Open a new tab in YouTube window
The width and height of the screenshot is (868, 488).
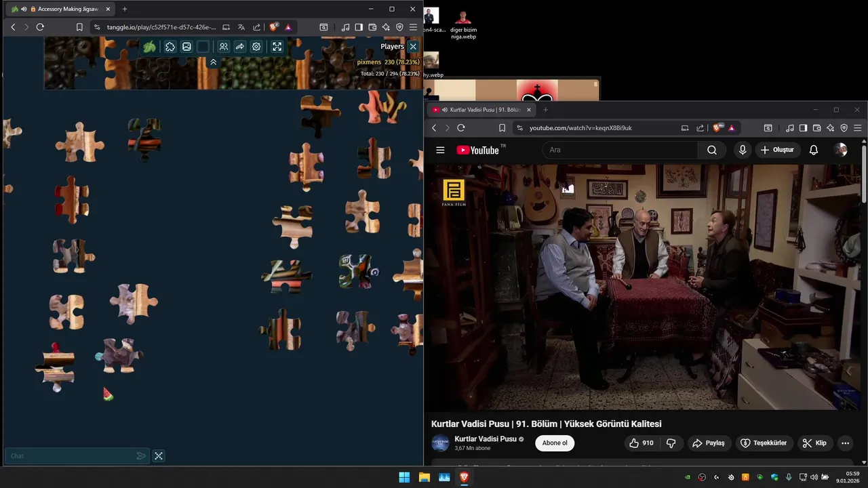[545, 110]
